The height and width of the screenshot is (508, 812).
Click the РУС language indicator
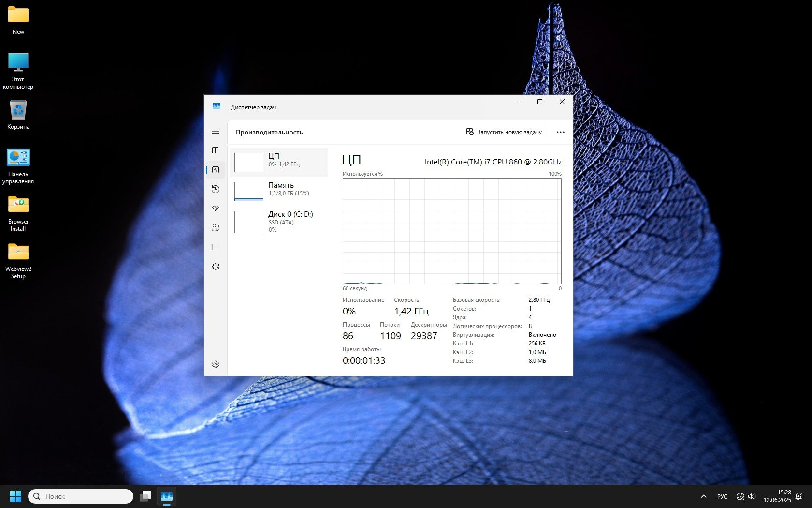click(722, 496)
